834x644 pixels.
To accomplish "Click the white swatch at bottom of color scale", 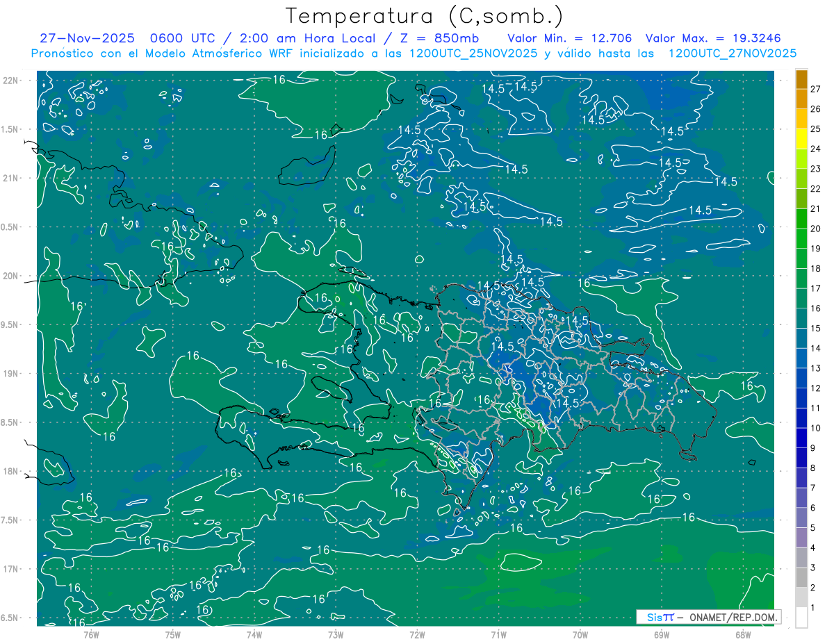I will click(801, 618).
